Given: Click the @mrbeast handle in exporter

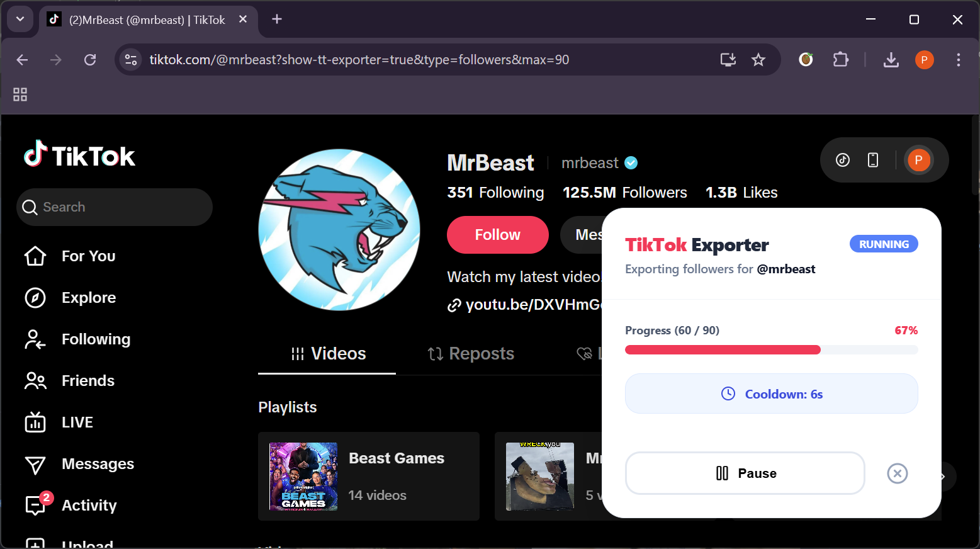Looking at the screenshot, I should [786, 269].
